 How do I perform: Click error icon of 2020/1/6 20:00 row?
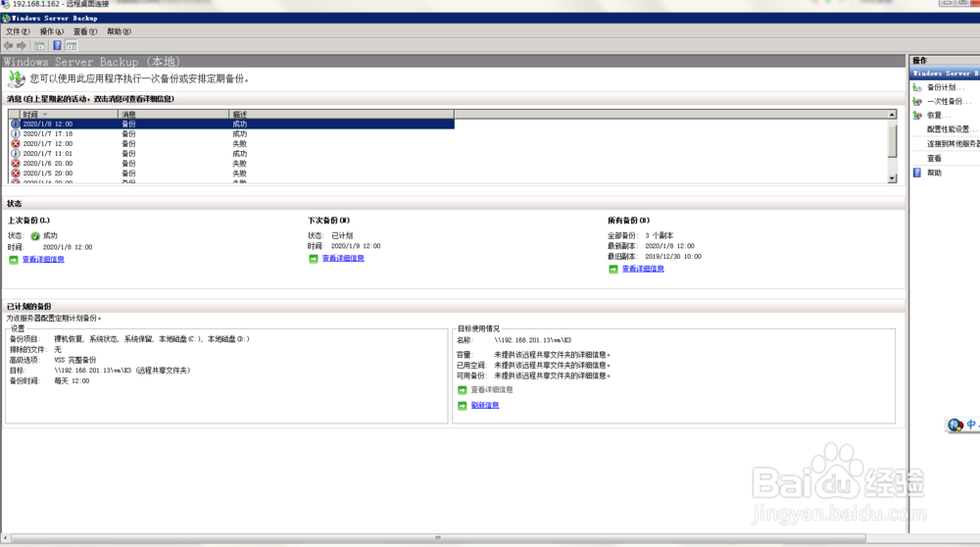point(16,163)
